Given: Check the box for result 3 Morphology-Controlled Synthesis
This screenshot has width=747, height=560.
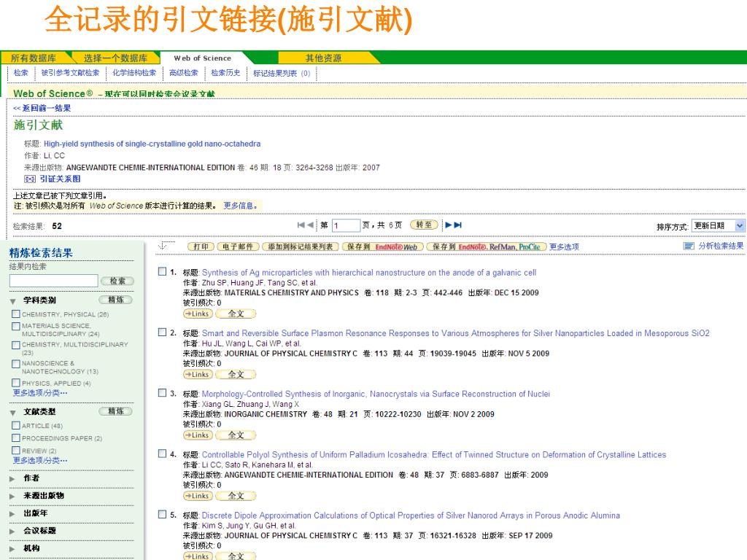Looking at the screenshot, I should coord(163,393).
